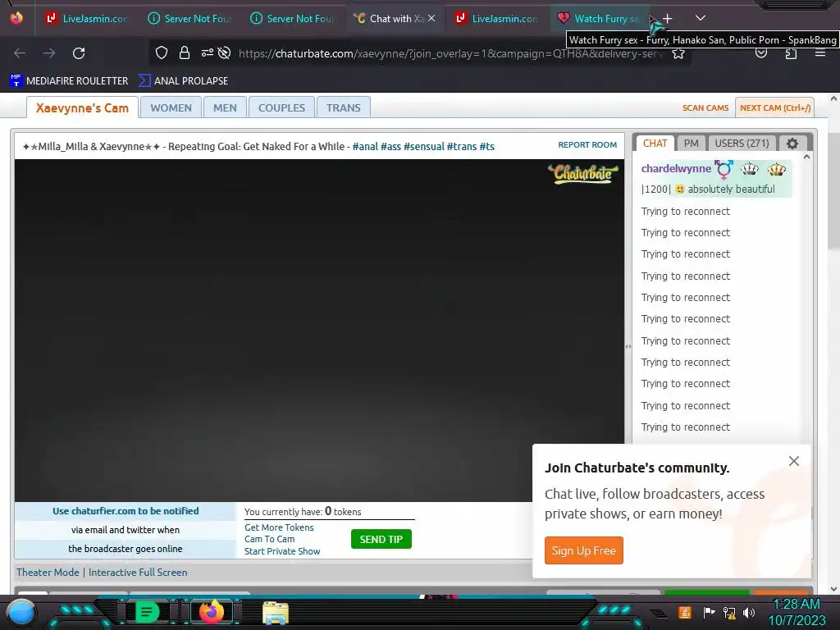Click the Windows Start orb
Screen dimensions: 840x630
tap(21, 613)
